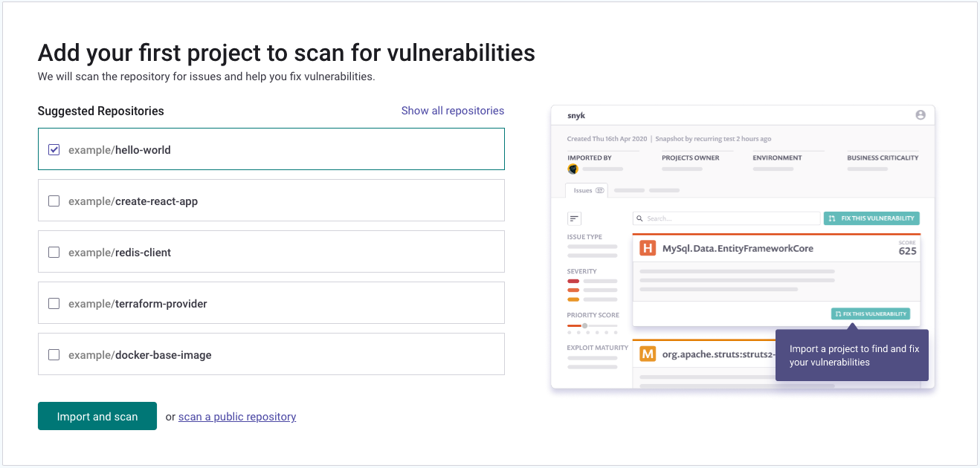The width and height of the screenshot is (980, 468).
Task: Click the orange H severity icon in the preview
Action: [648, 248]
